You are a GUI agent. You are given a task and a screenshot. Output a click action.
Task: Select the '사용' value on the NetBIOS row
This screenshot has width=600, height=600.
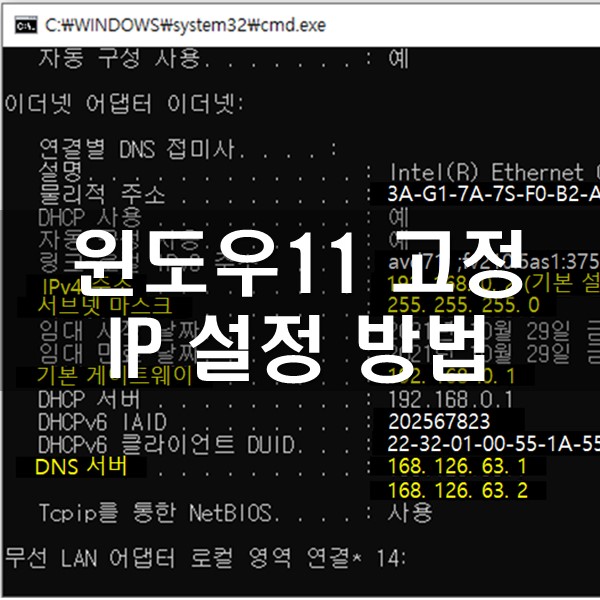[410, 513]
